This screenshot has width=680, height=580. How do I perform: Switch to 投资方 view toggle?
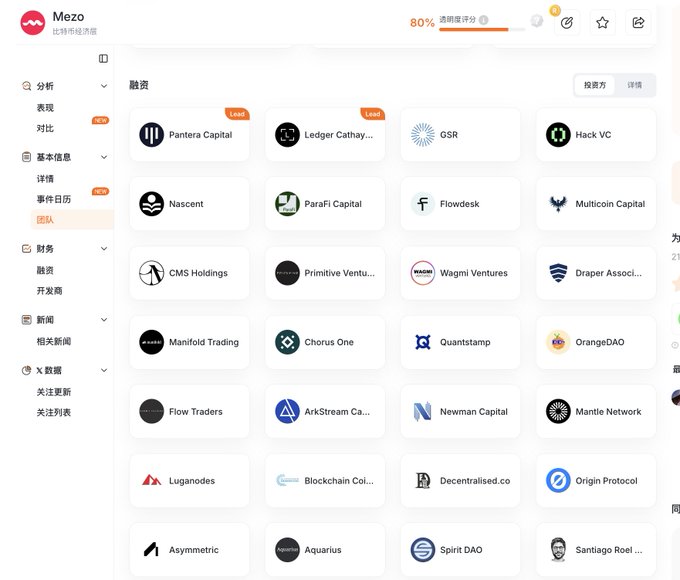pyautogui.click(x=595, y=85)
